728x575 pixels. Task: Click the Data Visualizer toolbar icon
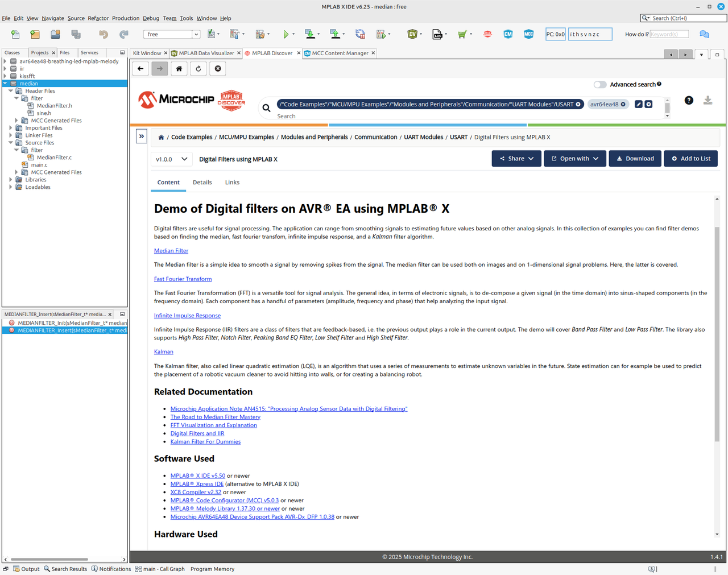point(412,34)
